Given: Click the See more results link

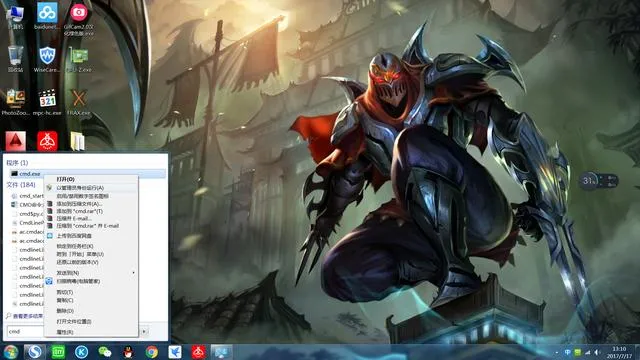Looking at the screenshot, I should pyautogui.click(x=24, y=316).
